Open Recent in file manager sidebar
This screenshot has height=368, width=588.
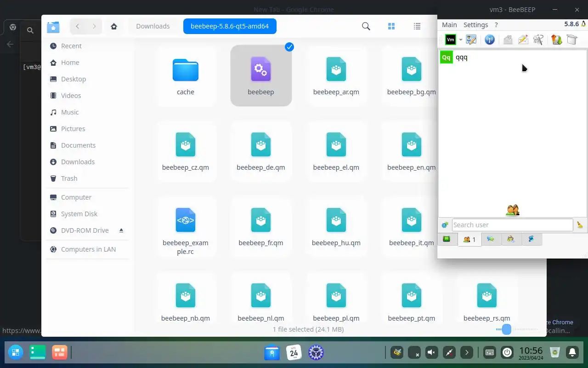pos(87,46)
